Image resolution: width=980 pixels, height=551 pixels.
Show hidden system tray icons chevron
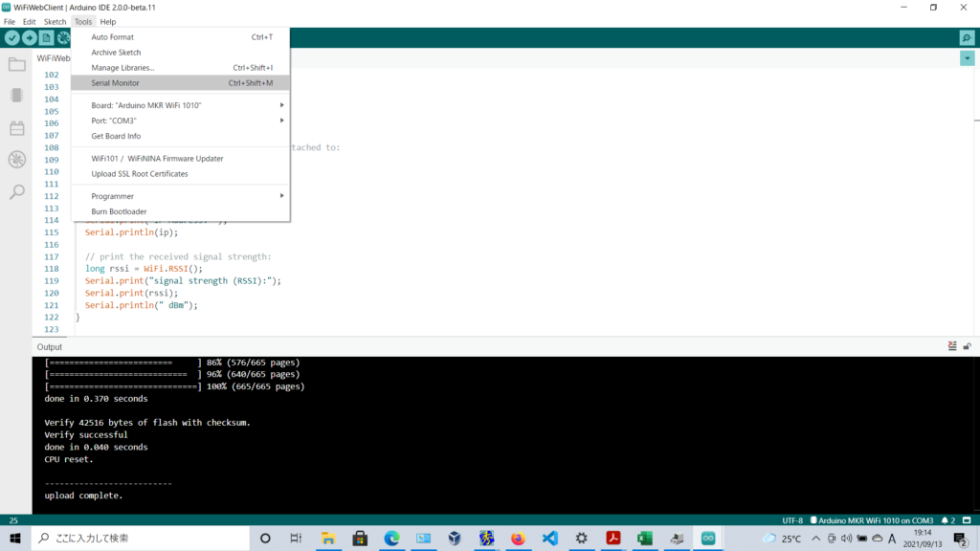tap(815, 538)
